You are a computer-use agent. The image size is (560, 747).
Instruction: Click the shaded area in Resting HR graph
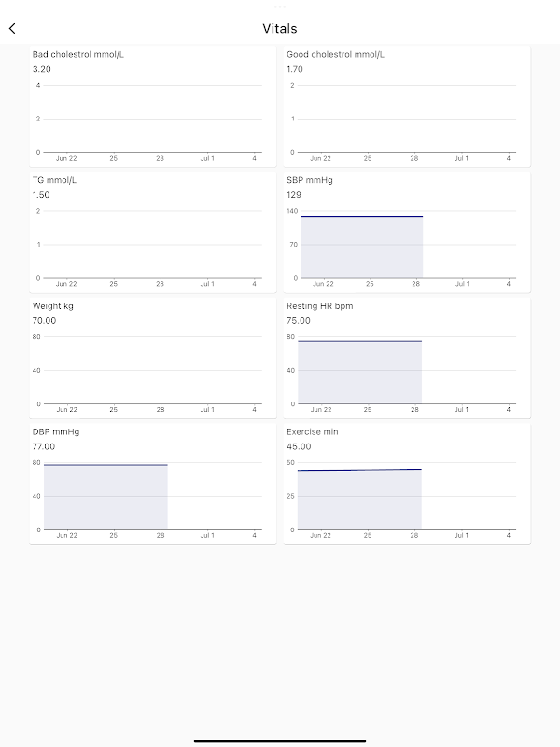pos(360,373)
